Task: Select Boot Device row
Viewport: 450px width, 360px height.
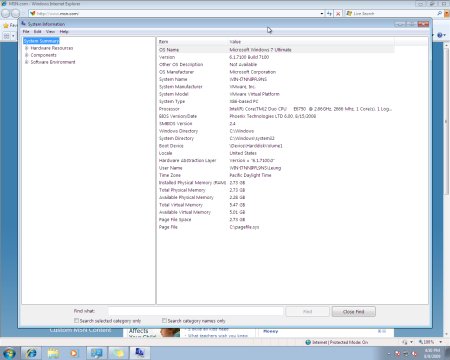Action: [276, 146]
